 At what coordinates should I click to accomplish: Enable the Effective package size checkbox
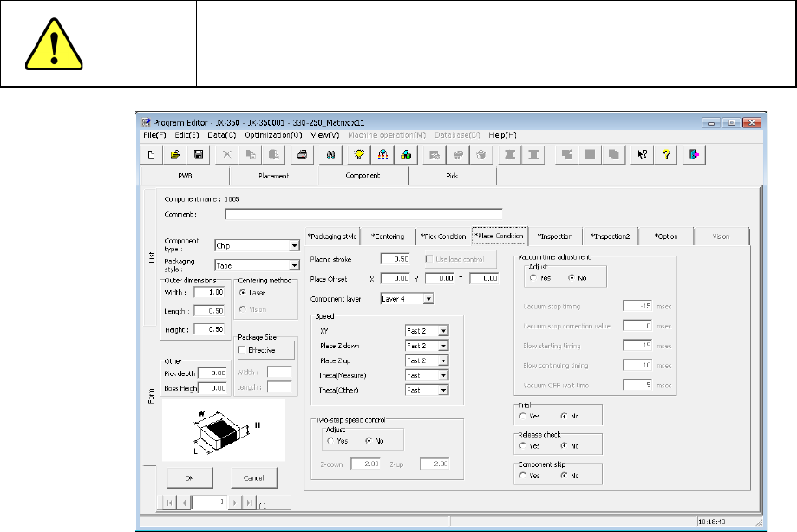[x=243, y=349]
